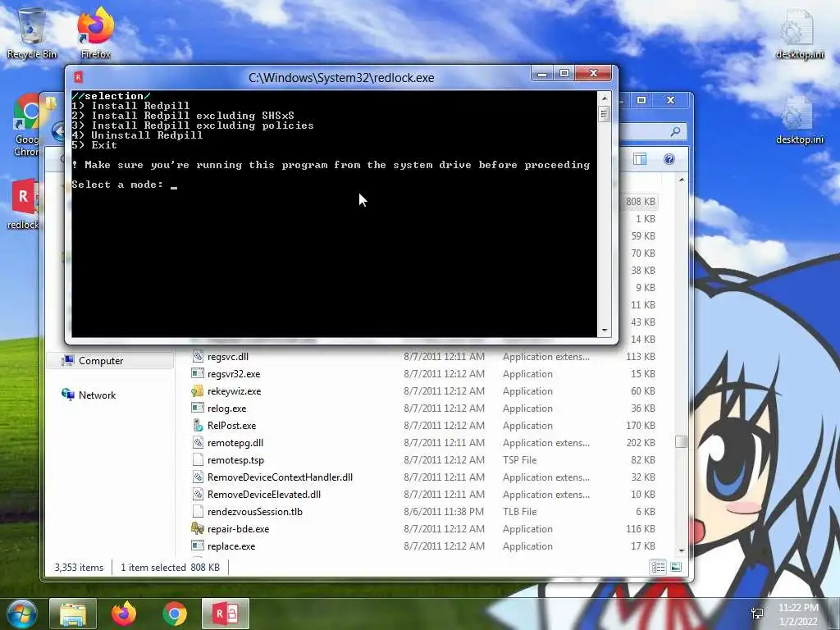Select remotepg.dll file icon

[198, 442]
